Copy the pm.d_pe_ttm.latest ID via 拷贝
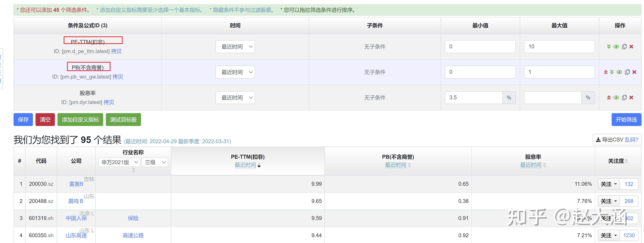Image resolution: width=644 pixels, height=243 pixels. coord(116,51)
